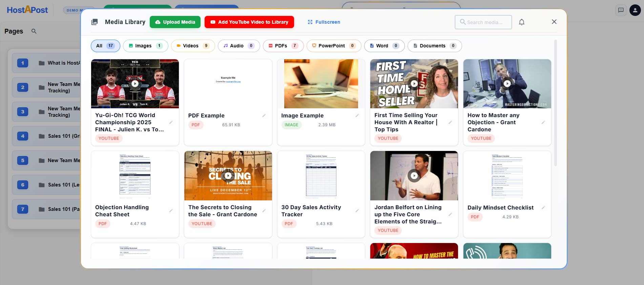Play How to Master any Objection video
This screenshot has width=644, height=285.
pos(507,84)
